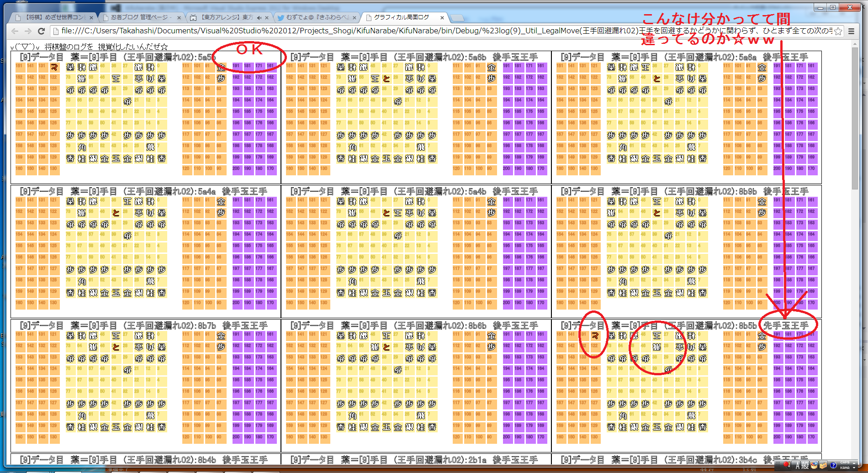Click the board heading ending in 8b9b
The height and width of the screenshot is (473, 868).
(684, 191)
